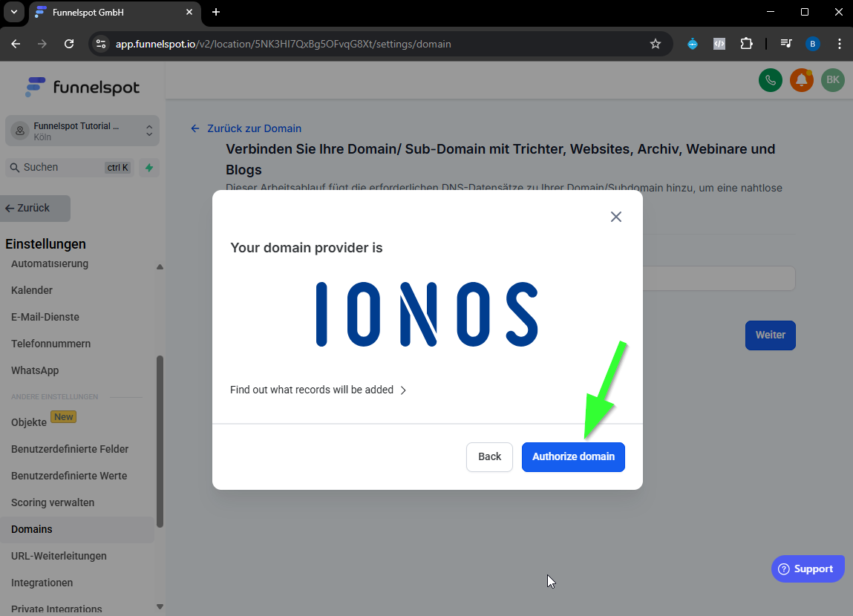Open the green phone dialer icon
853x616 pixels.
771,80
